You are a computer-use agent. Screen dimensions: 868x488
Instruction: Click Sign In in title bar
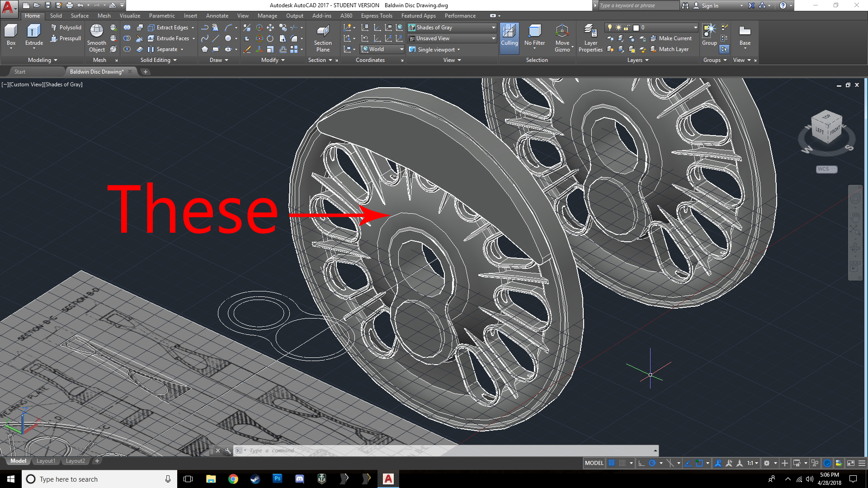[x=710, y=5]
